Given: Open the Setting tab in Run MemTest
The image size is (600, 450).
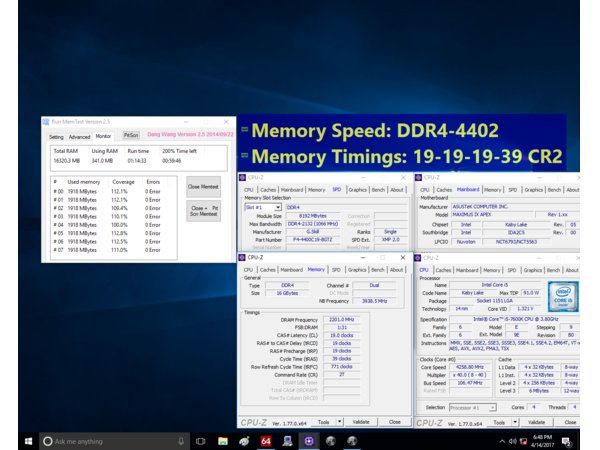Looking at the screenshot, I should pyautogui.click(x=56, y=136).
